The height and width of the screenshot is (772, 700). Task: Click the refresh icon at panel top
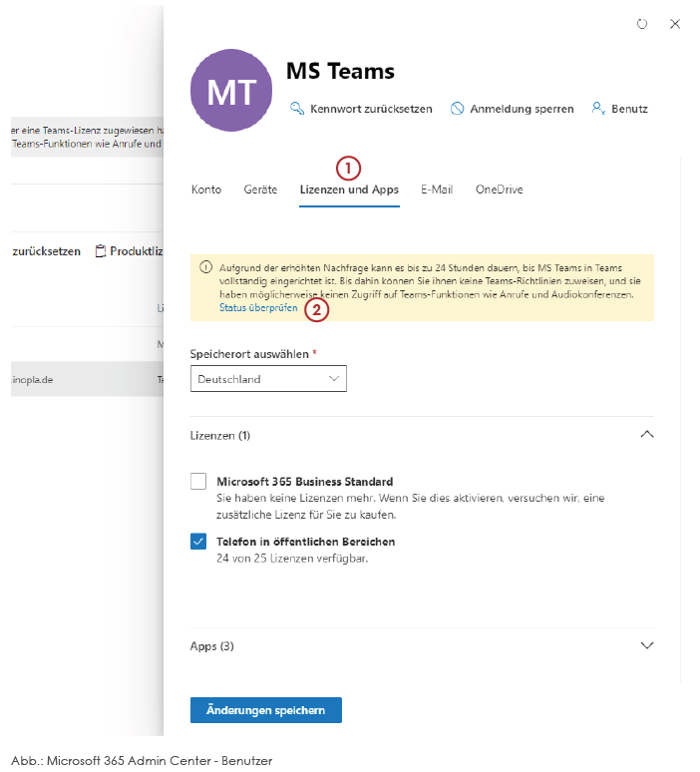(642, 24)
